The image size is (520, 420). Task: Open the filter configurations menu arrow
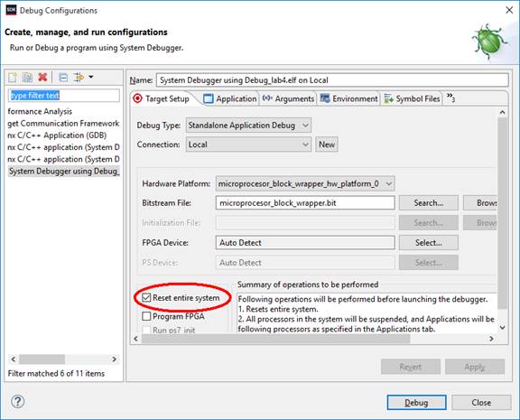pos(91,78)
